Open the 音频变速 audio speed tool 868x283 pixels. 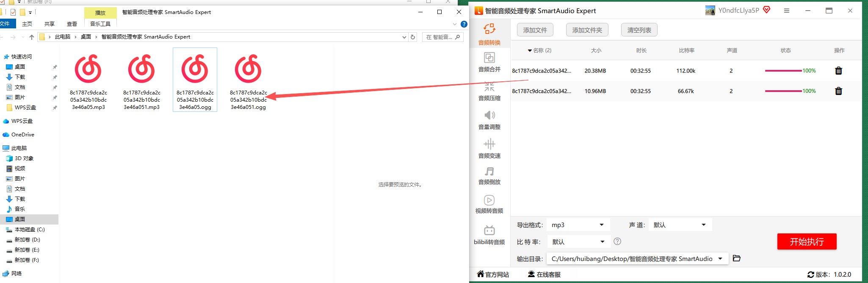[x=489, y=149]
